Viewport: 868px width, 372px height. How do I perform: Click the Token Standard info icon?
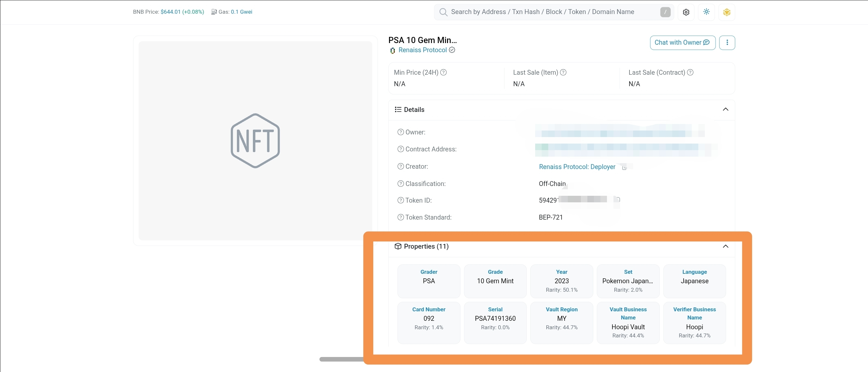pos(401,217)
